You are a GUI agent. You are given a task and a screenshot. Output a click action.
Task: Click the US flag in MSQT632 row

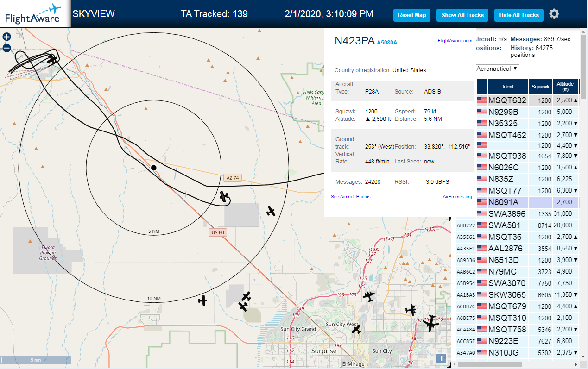pyautogui.click(x=482, y=100)
